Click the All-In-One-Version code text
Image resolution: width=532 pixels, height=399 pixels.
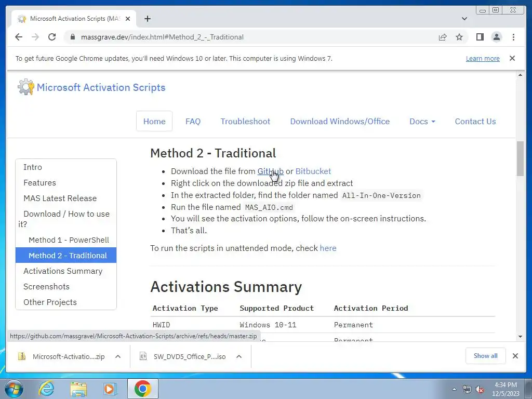pyautogui.click(x=381, y=195)
